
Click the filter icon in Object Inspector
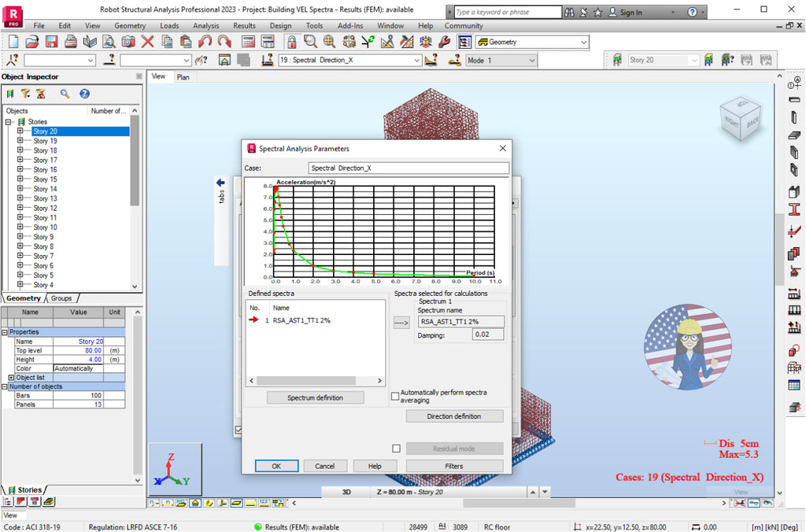coord(25,94)
